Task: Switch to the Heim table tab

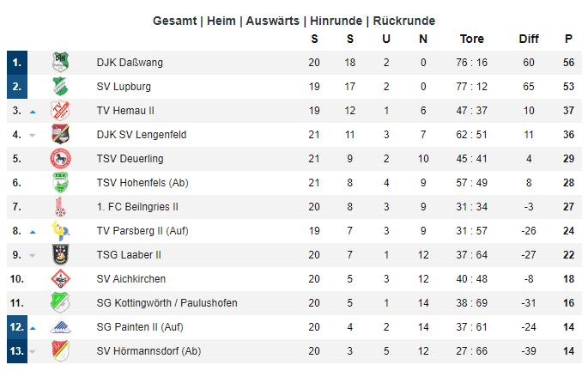Action: point(221,21)
